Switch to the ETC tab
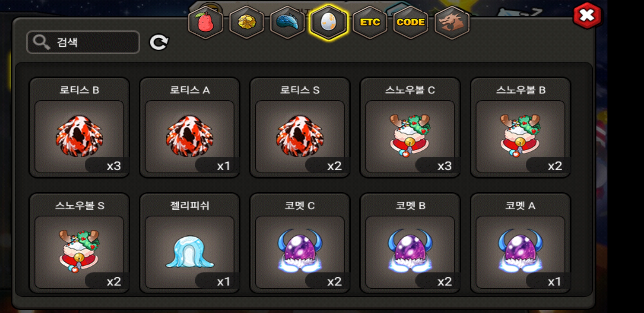Screen dimensions: 644x313 coord(370,23)
